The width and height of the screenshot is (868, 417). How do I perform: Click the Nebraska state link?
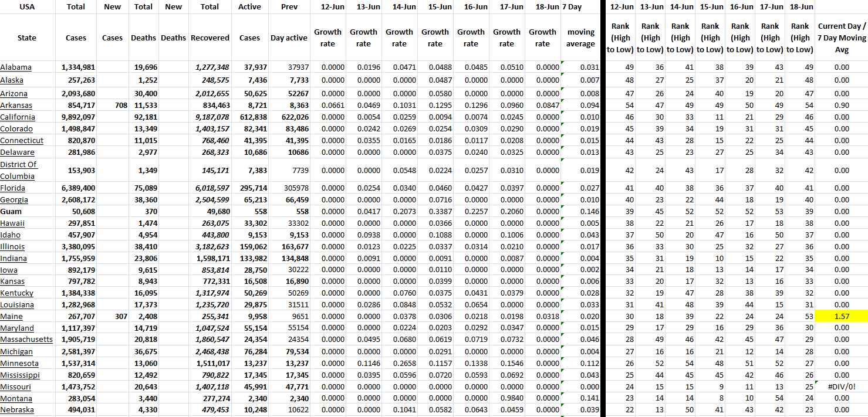pyautogui.click(x=17, y=410)
